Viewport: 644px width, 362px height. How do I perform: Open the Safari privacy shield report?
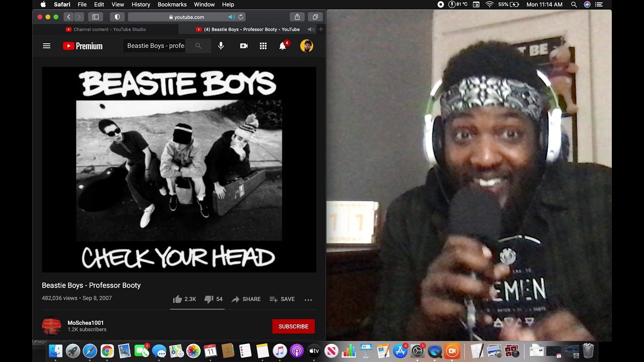[117, 17]
